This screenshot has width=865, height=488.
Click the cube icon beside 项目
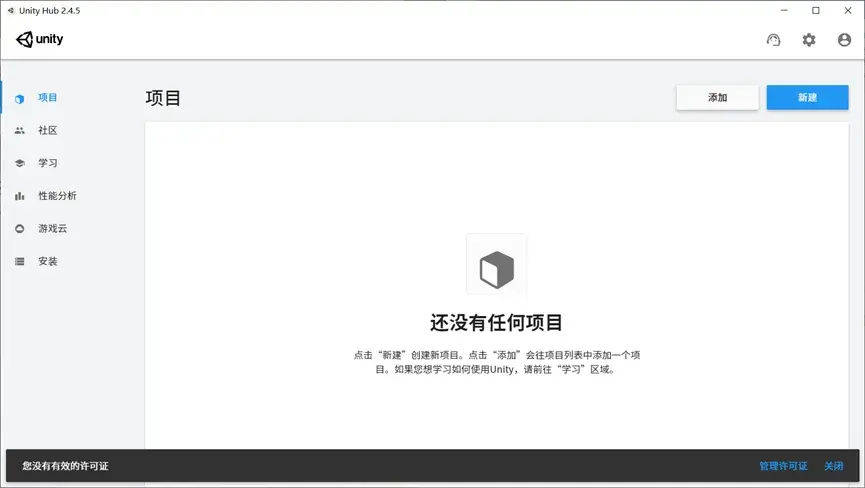(x=20, y=99)
